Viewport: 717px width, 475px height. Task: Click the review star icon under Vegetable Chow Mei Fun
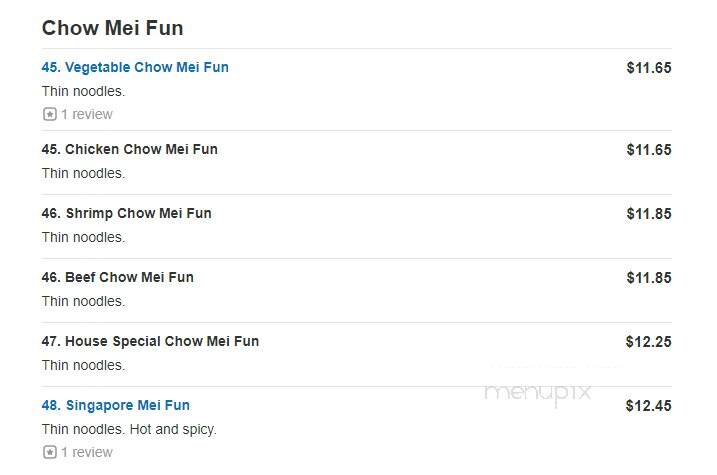click(x=49, y=114)
